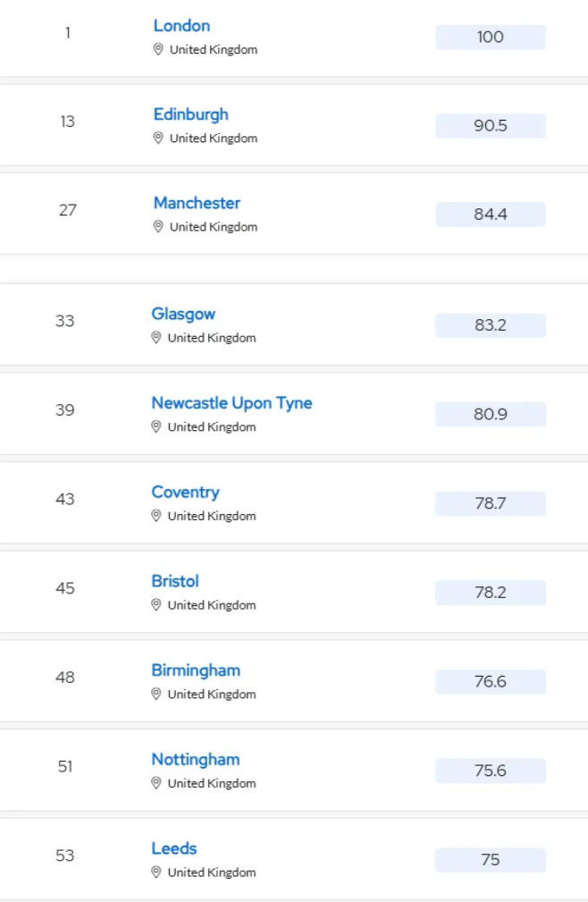This screenshot has height=902, width=588.
Task: Open the Newcastle Upon Tyne link
Action: click(x=231, y=403)
